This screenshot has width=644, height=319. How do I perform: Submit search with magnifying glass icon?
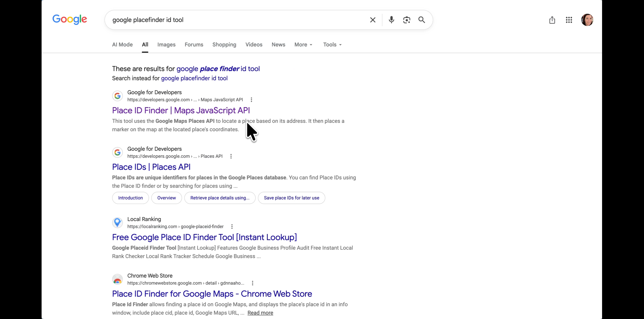(x=422, y=20)
